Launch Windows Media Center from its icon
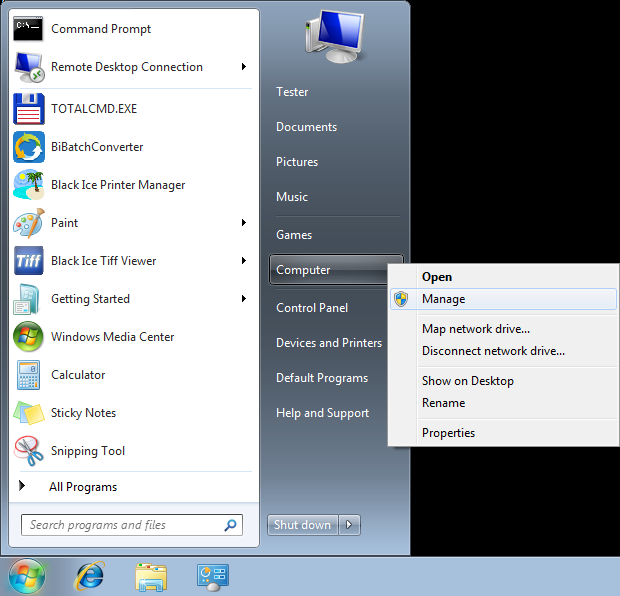Viewport: 620px width, 596px height. point(28,337)
